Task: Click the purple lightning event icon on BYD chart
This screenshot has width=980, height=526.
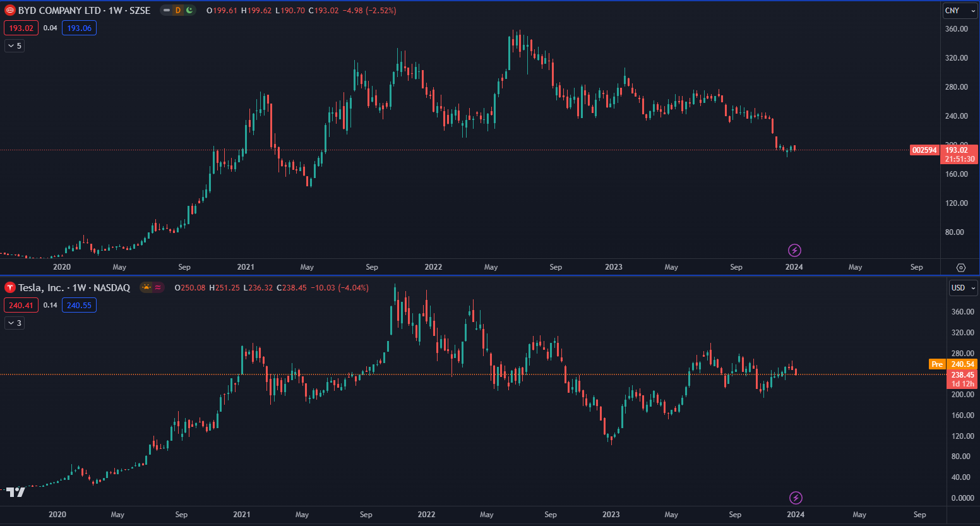Action: point(794,250)
